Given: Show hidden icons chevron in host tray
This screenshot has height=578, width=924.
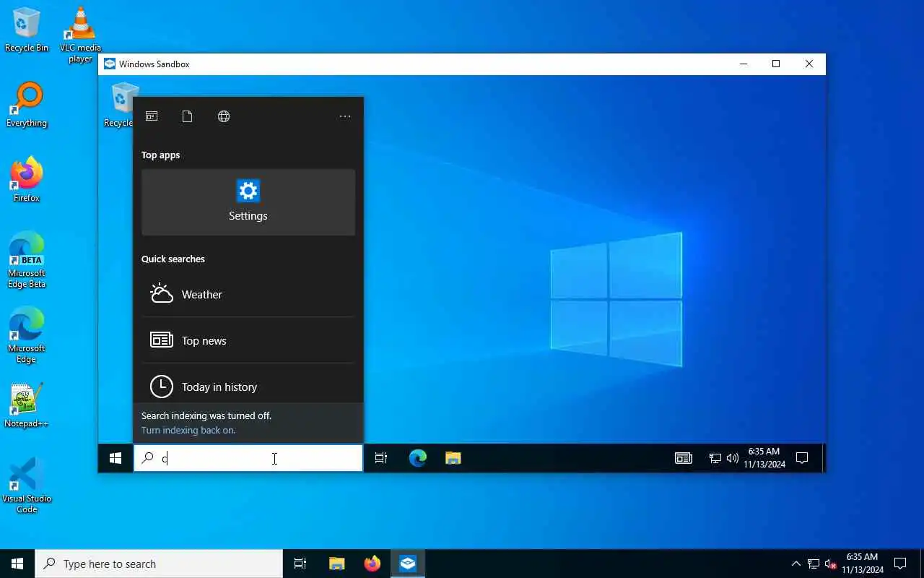Looking at the screenshot, I should coord(796,564).
